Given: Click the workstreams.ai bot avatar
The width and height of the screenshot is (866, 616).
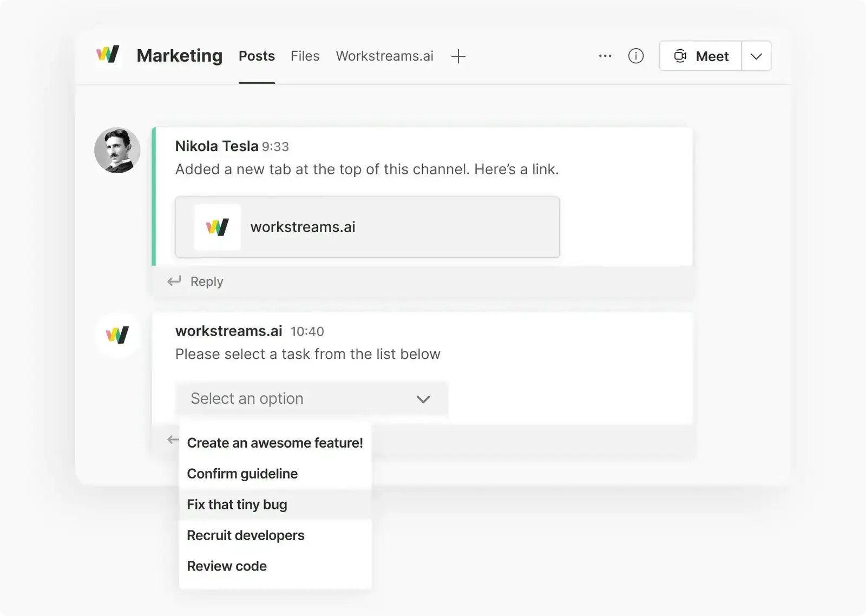Looking at the screenshot, I should 117,335.
